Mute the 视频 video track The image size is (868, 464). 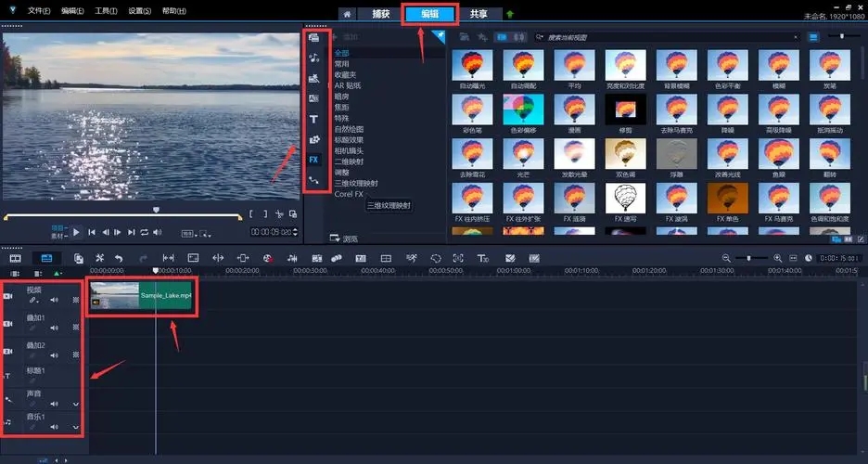click(54, 300)
